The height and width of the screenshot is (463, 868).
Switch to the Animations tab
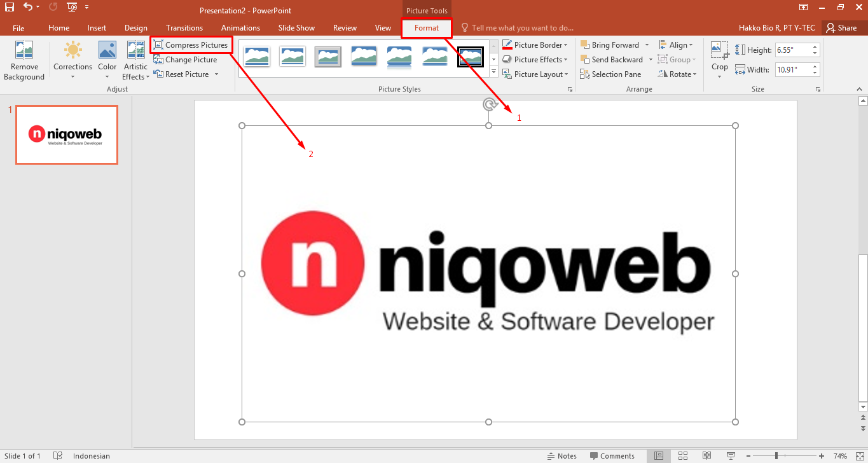pyautogui.click(x=240, y=28)
